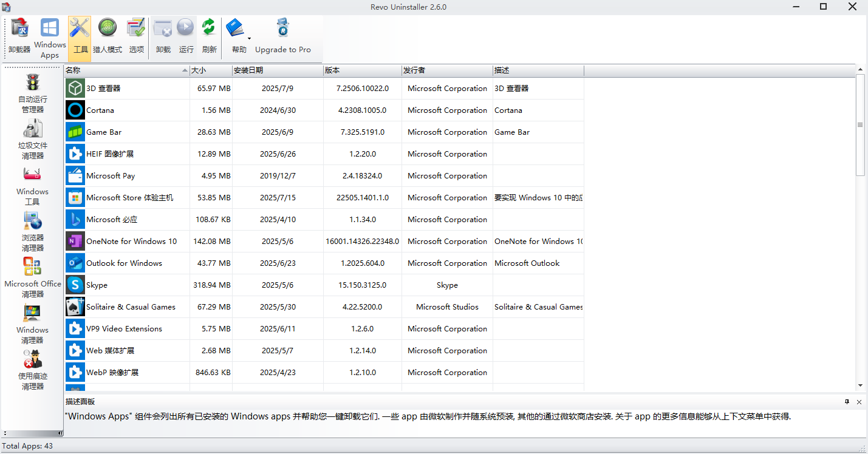
Task: Open Microsoft Office 清理器
Action: [x=33, y=277]
